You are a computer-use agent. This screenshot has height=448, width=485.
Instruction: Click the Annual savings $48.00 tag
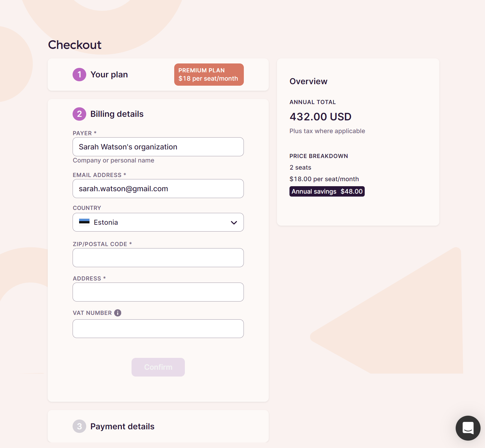327,192
